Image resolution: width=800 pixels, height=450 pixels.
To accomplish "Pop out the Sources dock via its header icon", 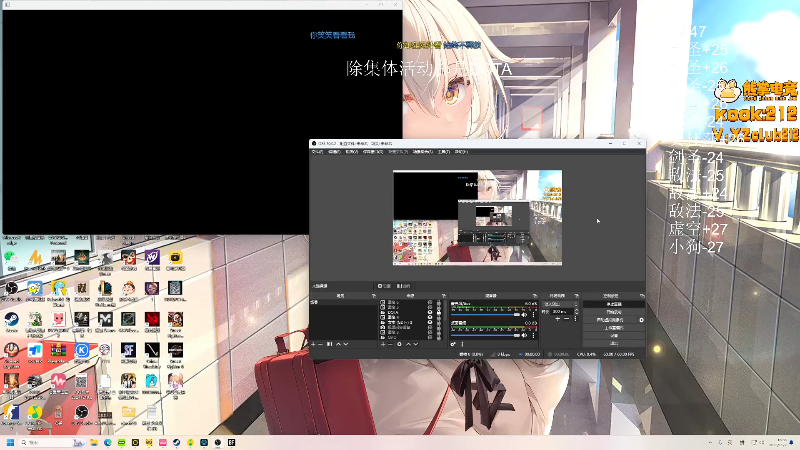I will [444, 296].
